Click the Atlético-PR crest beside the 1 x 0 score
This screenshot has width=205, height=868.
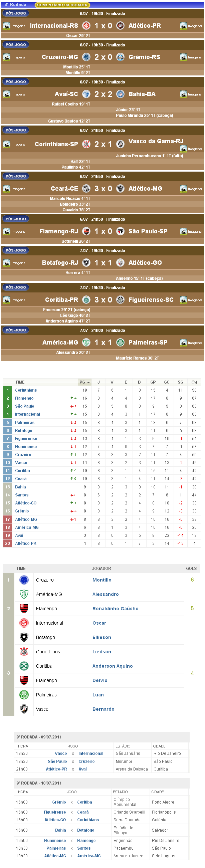(121, 26)
